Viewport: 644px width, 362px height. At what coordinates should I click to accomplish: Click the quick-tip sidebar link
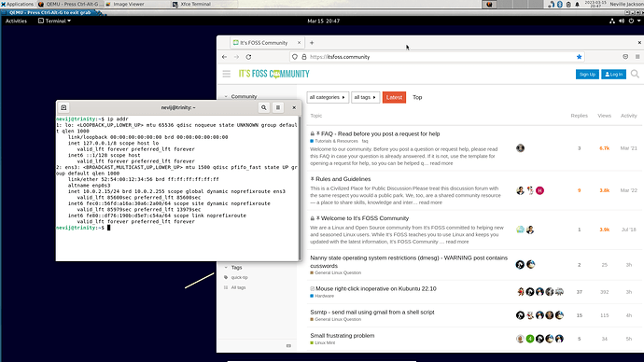pos(240,277)
